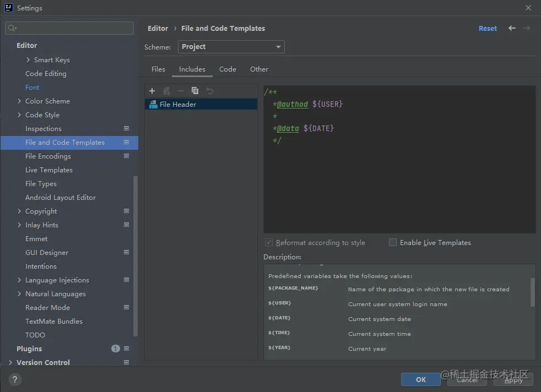
Task: Open TODO settings
Action: click(35, 335)
